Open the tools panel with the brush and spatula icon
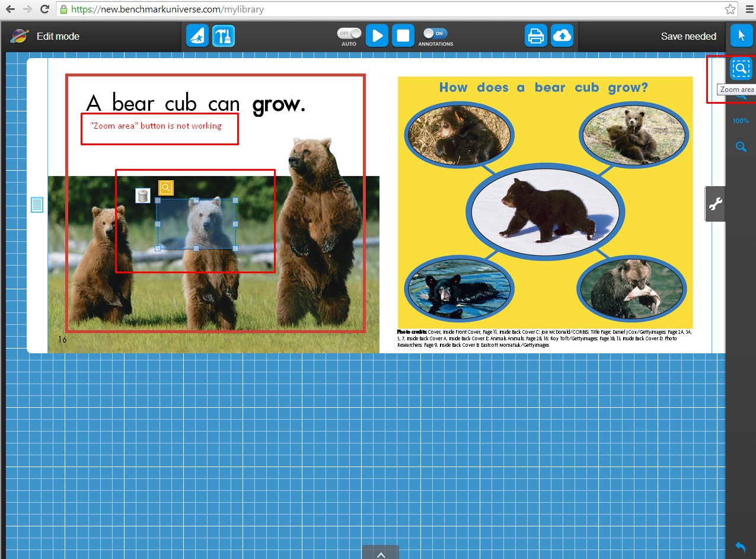The height and width of the screenshot is (559, 756). pos(224,36)
